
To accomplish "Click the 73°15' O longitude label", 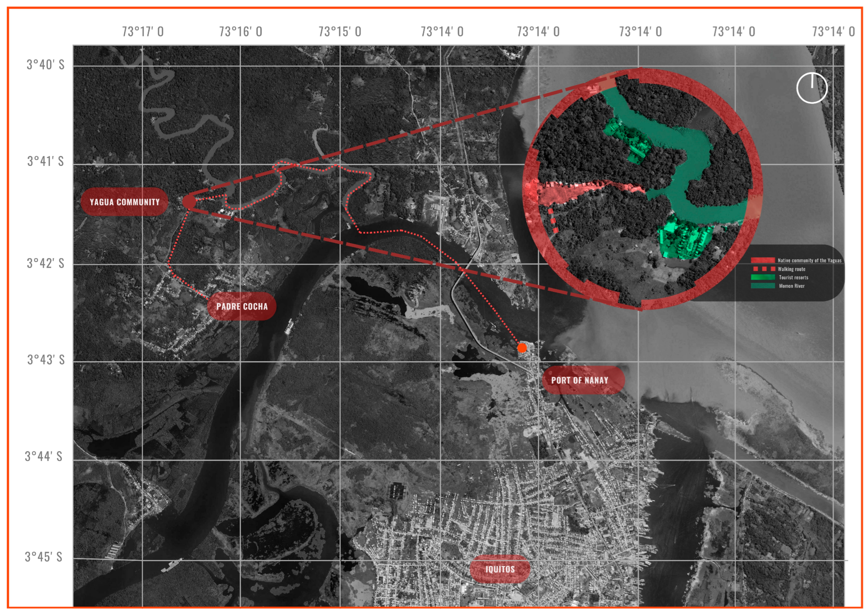I will (340, 31).
